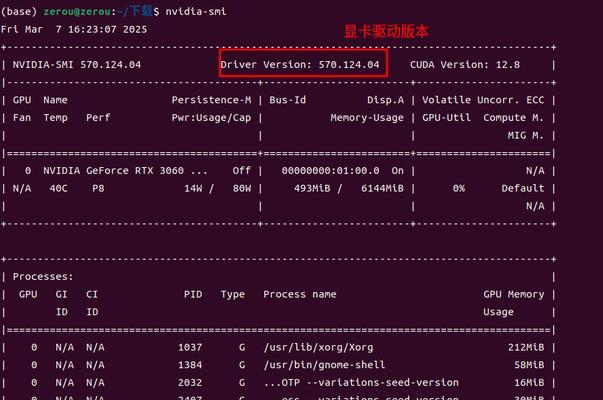Click the 'Memory-Usage' header
This screenshot has width=603, height=400.
point(367,118)
